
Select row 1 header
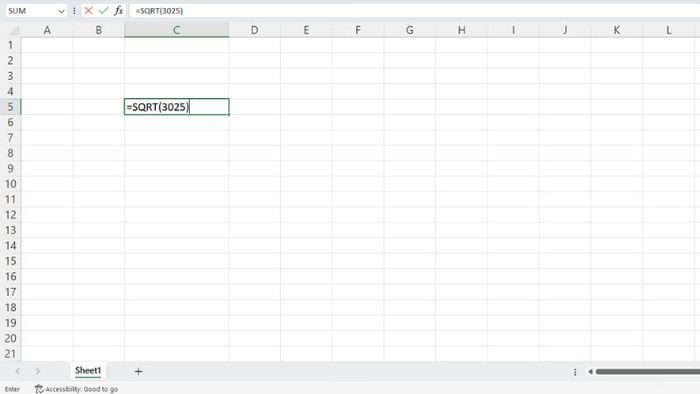[x=10, y=45]
